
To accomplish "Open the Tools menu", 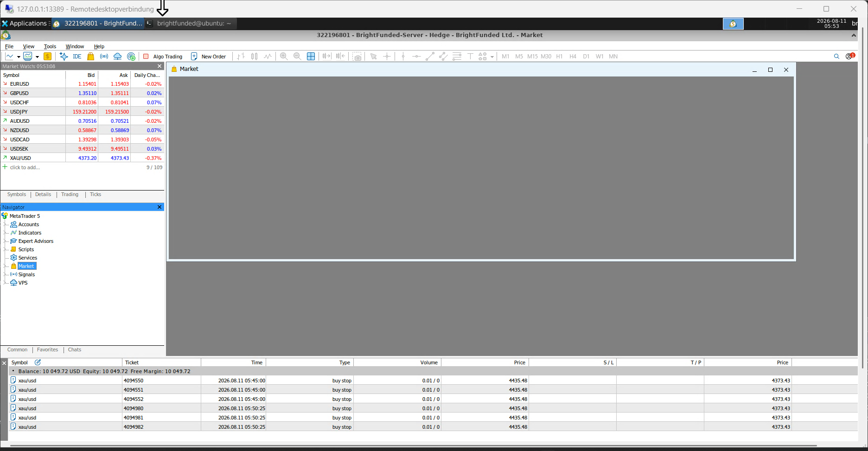I will pyautogui.click(x=50, y=46).
